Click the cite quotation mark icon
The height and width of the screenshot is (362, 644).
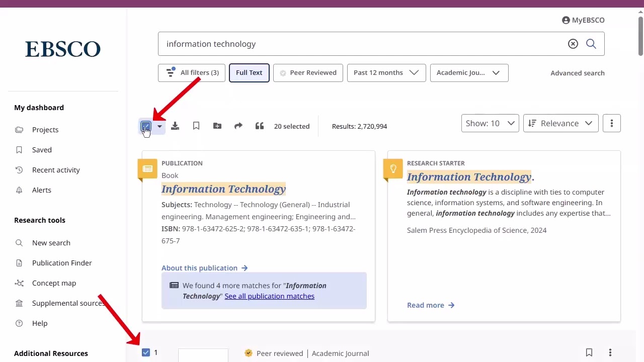[260, 126]
